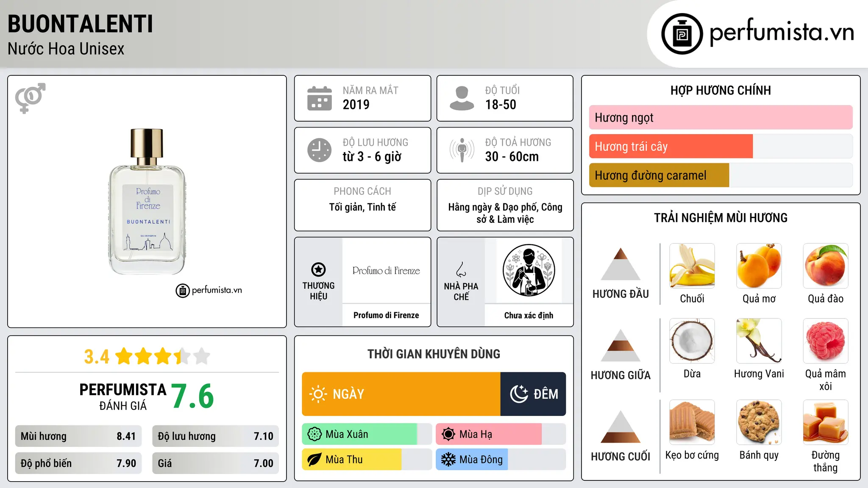Click the perfumer illustration icon
Image resolution: width=868 pixels, height=488 pixels.
[x=529, y=270]
